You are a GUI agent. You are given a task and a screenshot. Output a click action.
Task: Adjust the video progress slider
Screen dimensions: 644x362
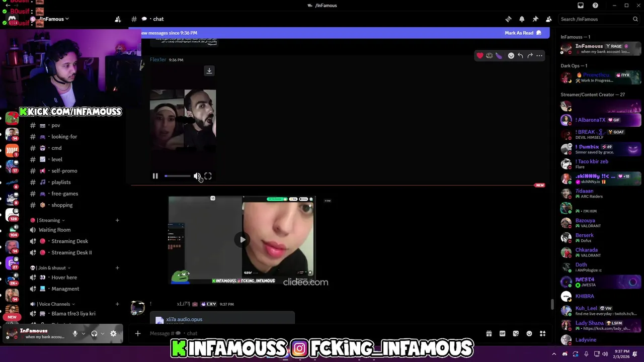[x=177, y=176]
